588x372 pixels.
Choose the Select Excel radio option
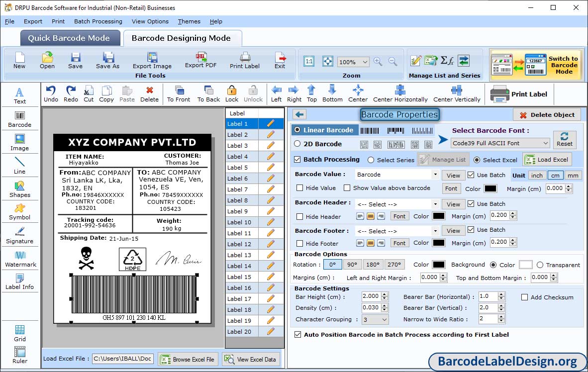tap(477, 160)
